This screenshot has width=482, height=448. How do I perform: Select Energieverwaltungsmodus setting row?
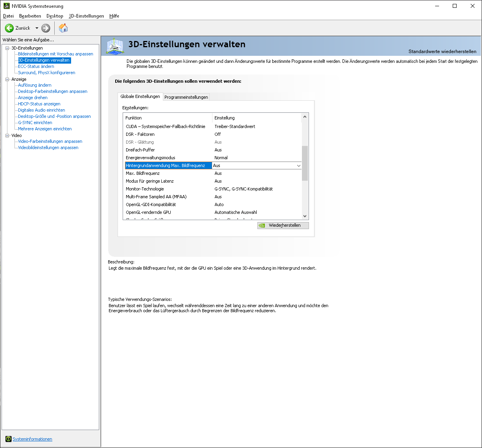[213, 158]
